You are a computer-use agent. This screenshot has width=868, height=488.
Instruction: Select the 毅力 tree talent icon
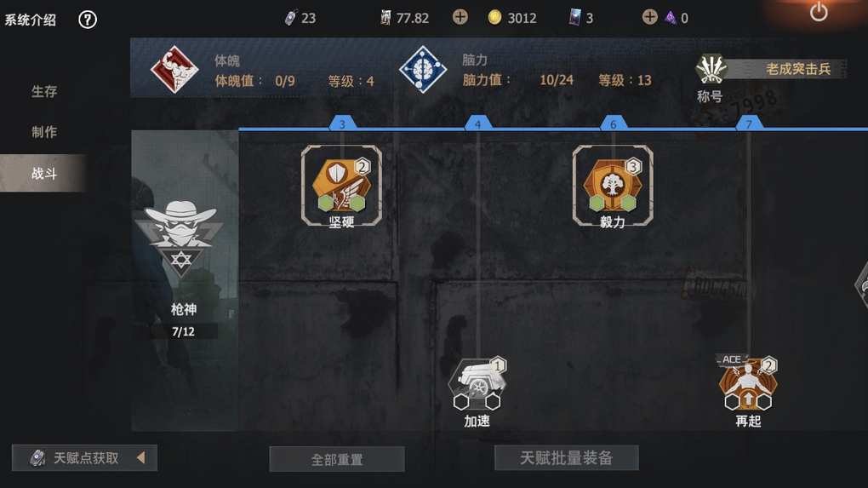(613, 185)
